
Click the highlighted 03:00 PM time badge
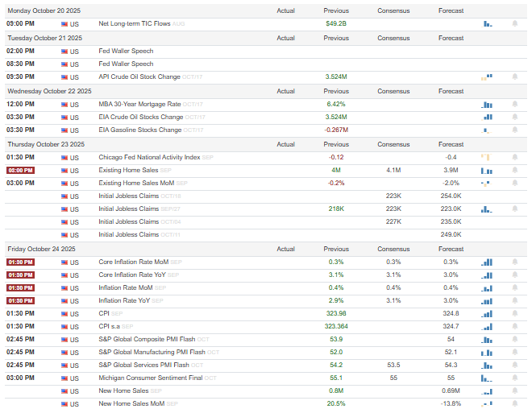pos(20,170)
